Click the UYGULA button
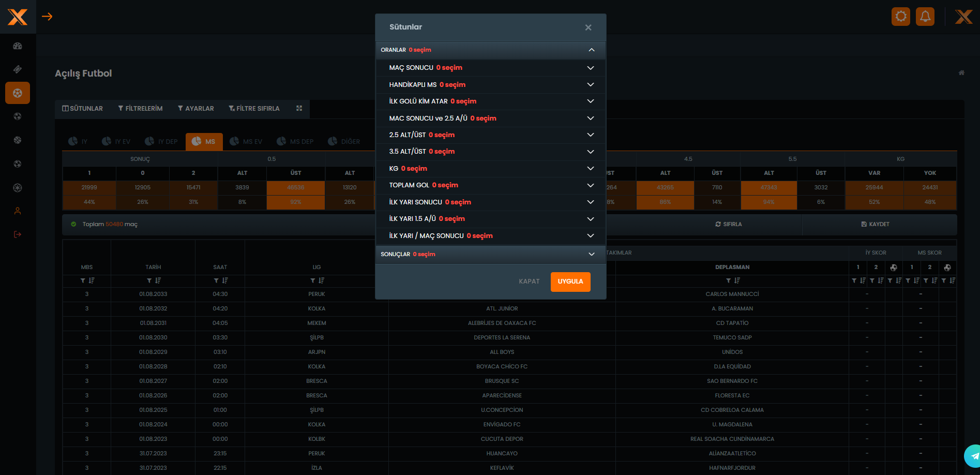980x475 pixels. point(570,281)
